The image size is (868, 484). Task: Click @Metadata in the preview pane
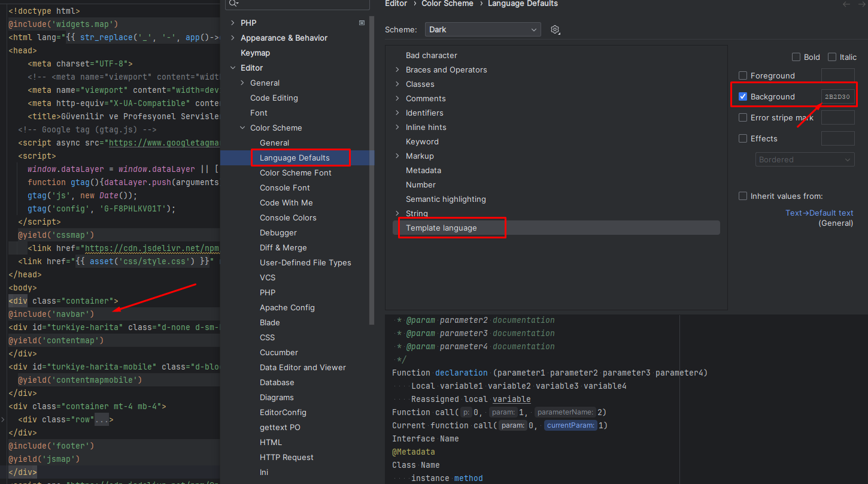point(413,452)
